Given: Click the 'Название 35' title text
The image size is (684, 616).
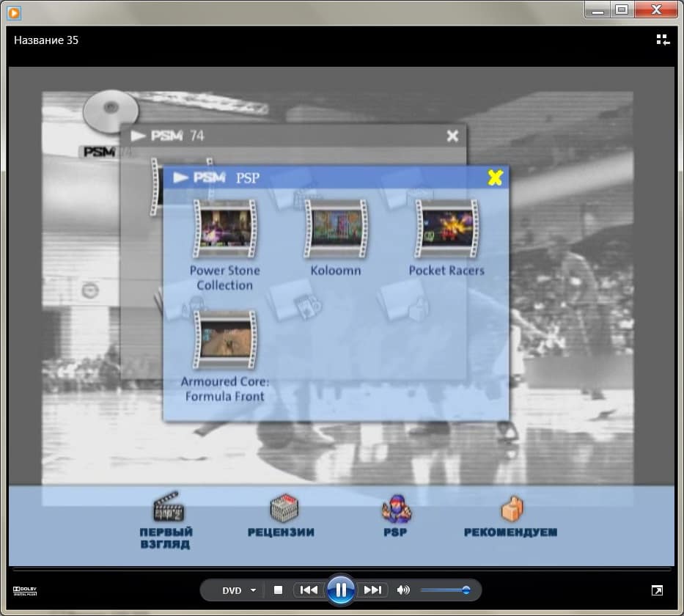Looking at the screenshot, I should [x=46, y=40].
